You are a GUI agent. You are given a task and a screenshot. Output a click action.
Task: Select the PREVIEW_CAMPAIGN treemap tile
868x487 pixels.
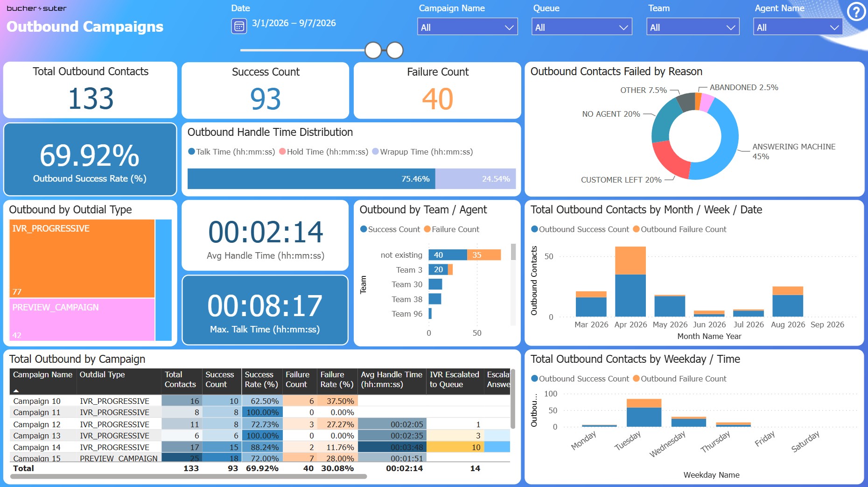coord(82,319)
